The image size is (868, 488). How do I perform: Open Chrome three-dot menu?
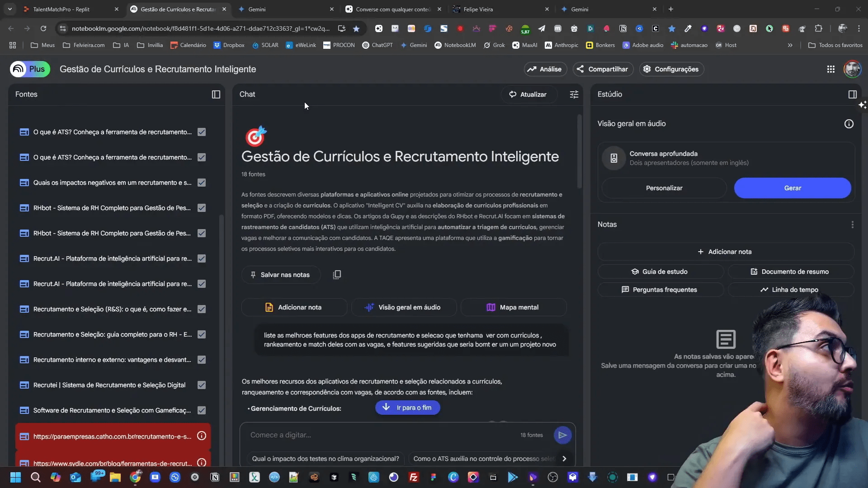[x=859, y=28]
